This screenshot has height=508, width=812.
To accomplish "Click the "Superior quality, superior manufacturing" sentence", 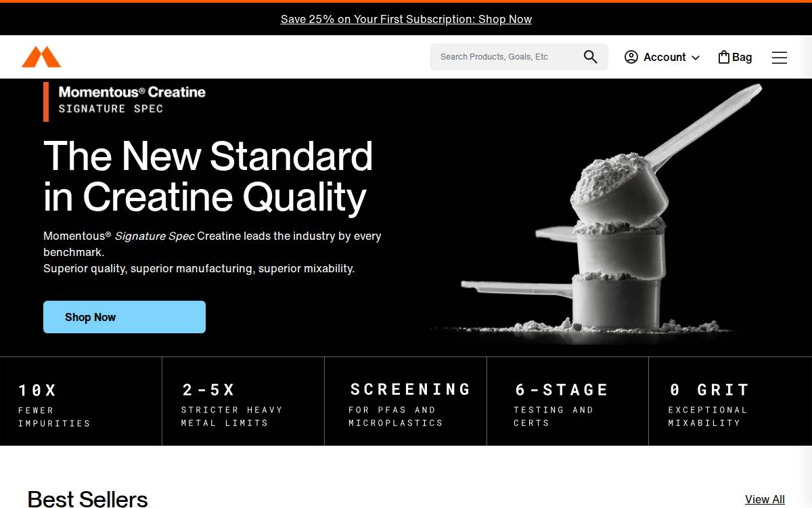I will point(199,268).
